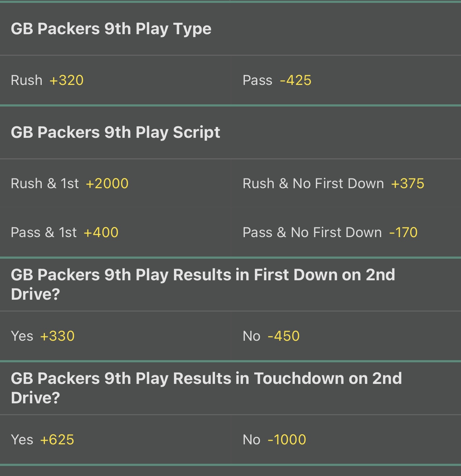Image resolution: width=461 pixels, height=476 pixels.
Task: Pick Pass & No First Down -170
Action: coord(345,232)
